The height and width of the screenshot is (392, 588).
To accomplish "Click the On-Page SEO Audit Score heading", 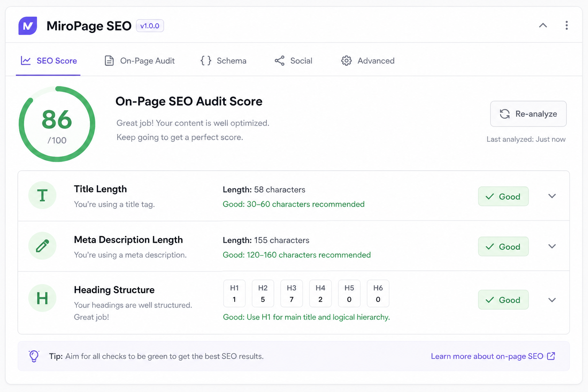I will [189, 101].
